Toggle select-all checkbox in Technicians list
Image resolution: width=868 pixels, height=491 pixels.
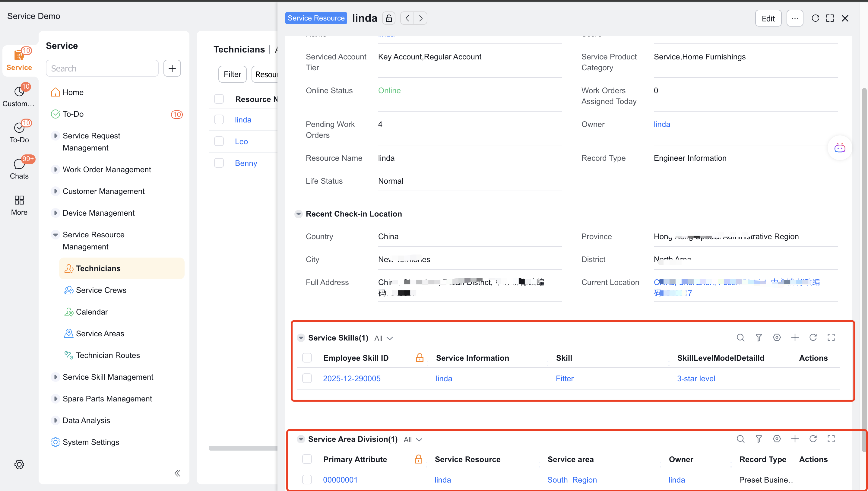click(x=219, y=99)
